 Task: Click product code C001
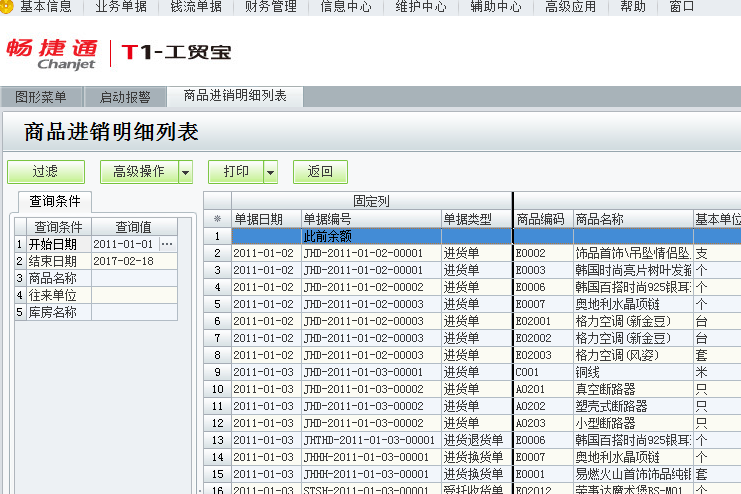[x=543, y=372]
